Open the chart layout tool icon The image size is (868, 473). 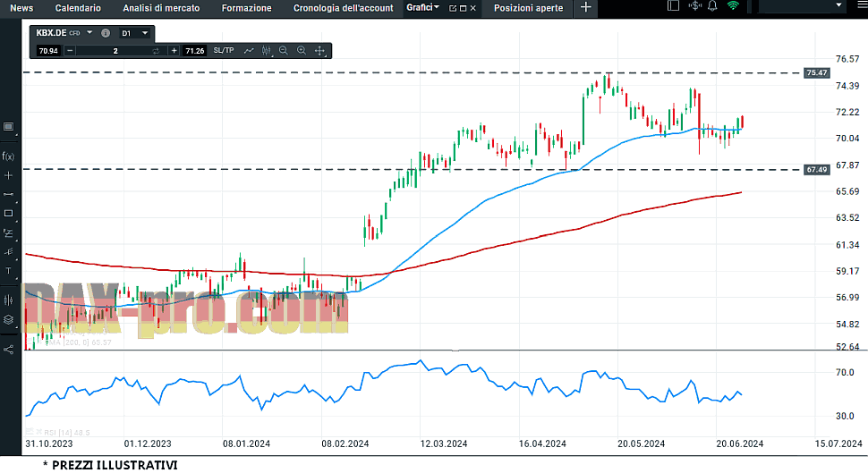click(x=8, y=127)
